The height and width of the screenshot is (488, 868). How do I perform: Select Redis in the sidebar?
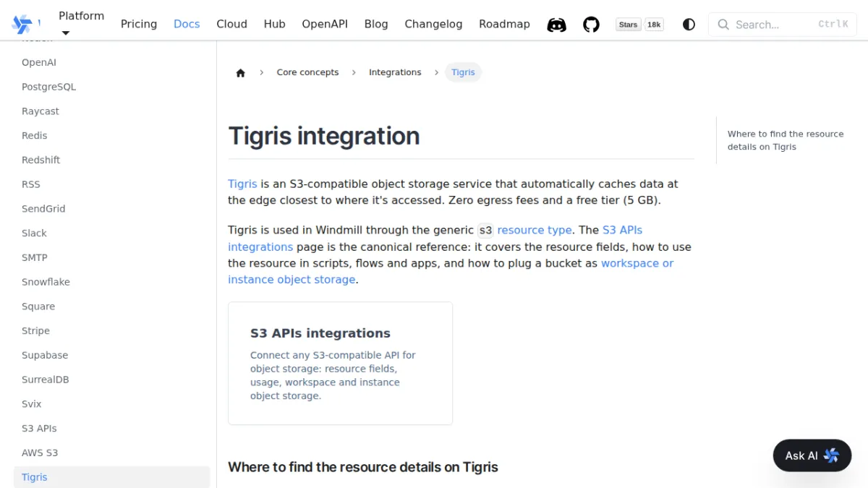34,135
